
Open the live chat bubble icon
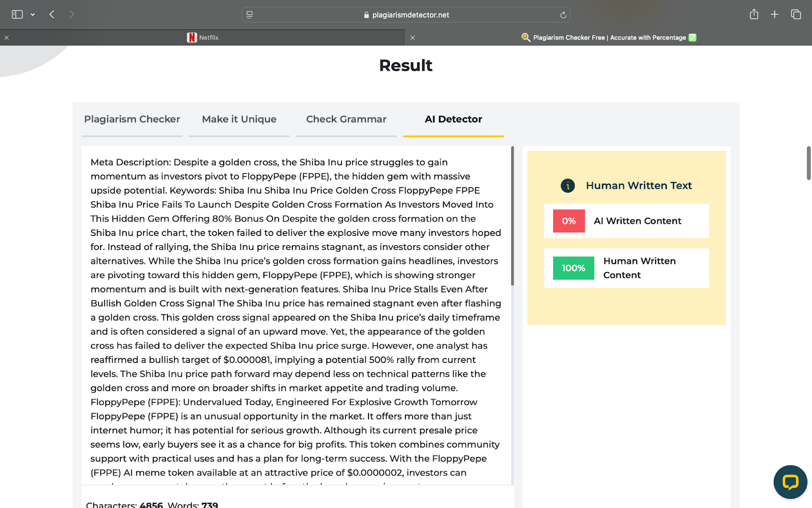pyautogui.click(x=790, y=482)
